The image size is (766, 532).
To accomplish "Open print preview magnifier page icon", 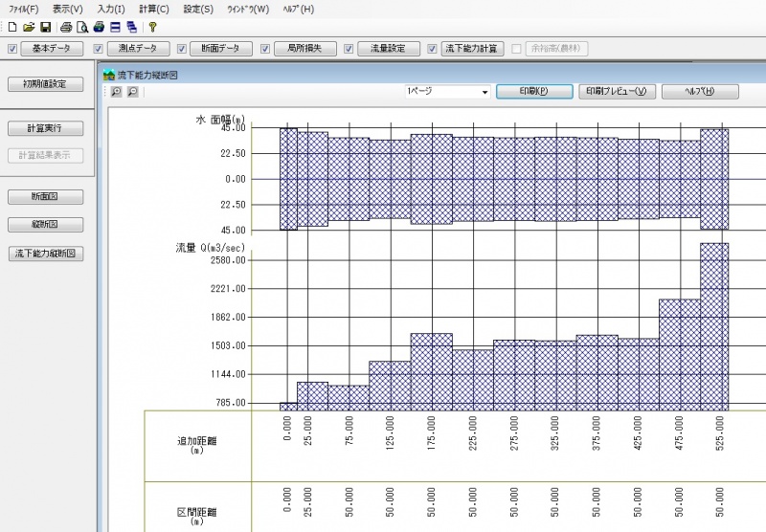I will coord(82,28).
